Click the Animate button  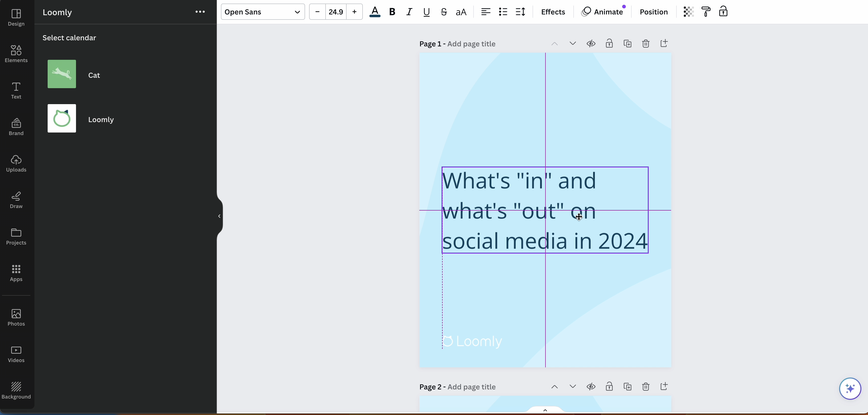603,12
